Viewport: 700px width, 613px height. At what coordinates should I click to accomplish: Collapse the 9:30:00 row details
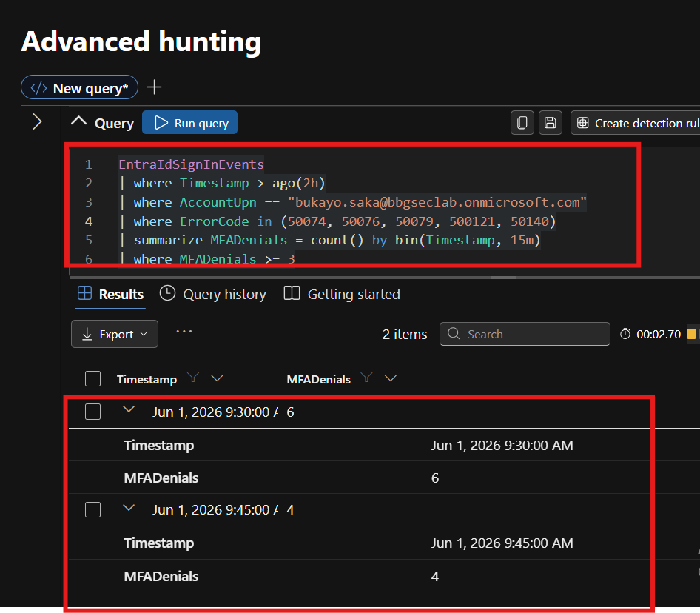coord(129,409)
